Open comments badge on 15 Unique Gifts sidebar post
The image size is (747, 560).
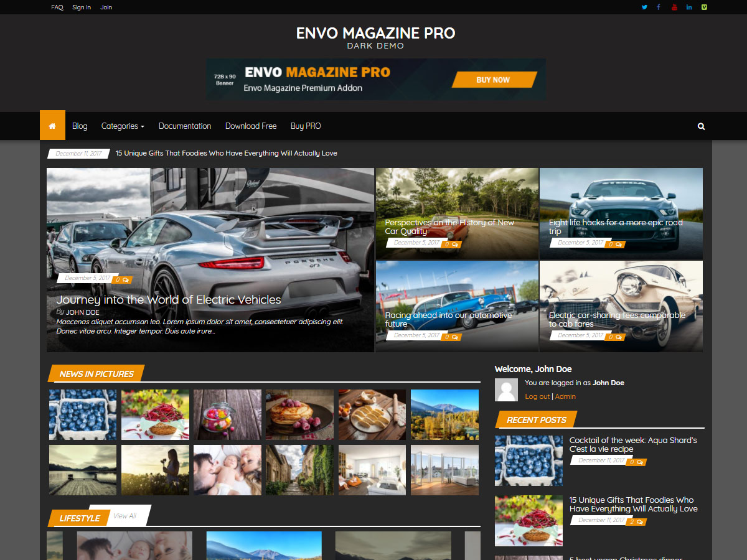point(636,522)
